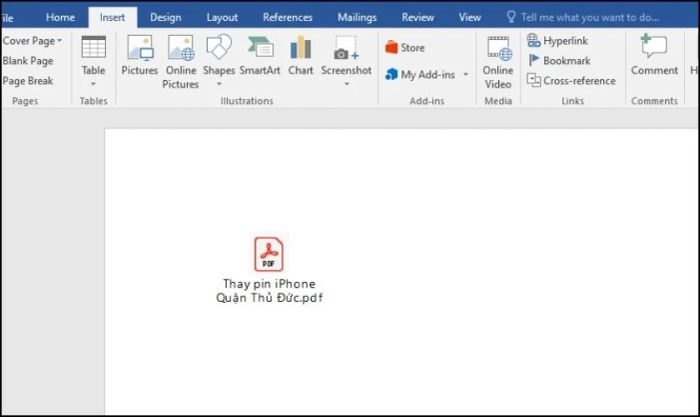Expand the Shapes dropdown arrow
Viewport: 700px width, 417px height.
(x=219, y=83)
